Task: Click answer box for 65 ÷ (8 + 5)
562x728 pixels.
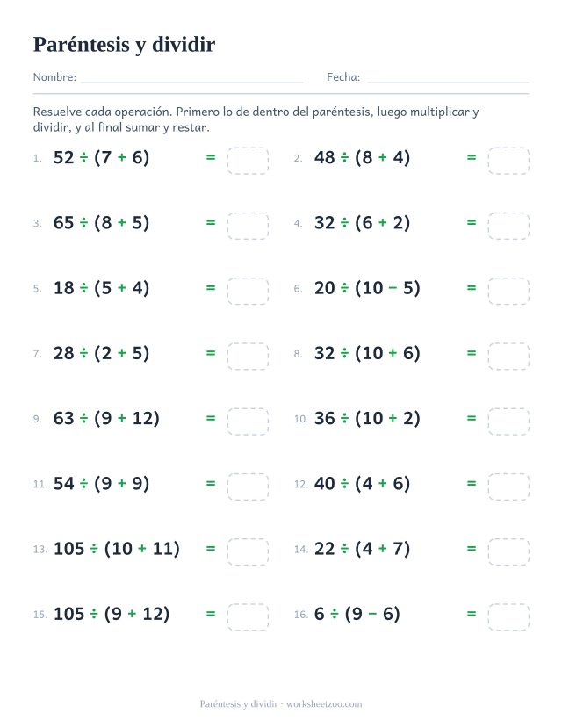Action: pyautogui.click(x=248, y=226)
